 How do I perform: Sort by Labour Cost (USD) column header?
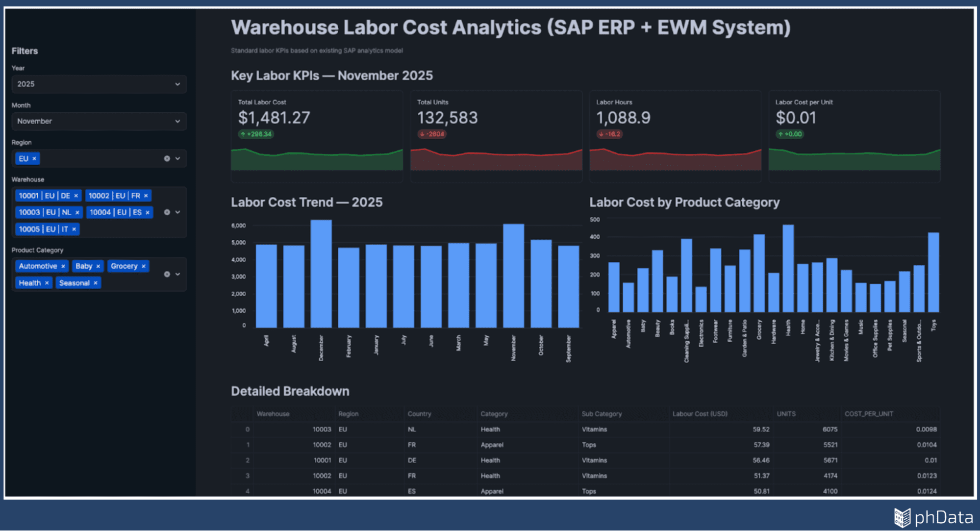[700, 414]
